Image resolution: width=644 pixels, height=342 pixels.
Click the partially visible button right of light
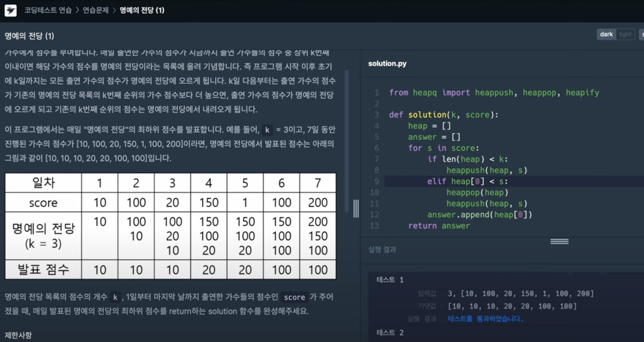click(642, 34)
